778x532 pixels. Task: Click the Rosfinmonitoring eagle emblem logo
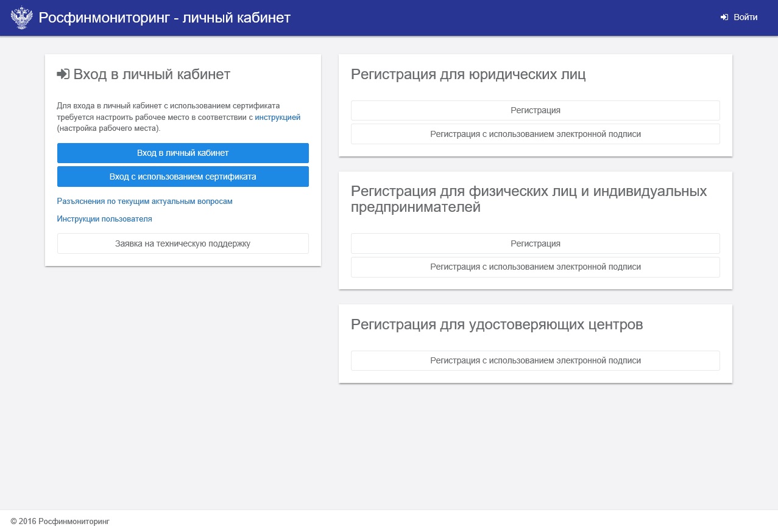point(22,18)
